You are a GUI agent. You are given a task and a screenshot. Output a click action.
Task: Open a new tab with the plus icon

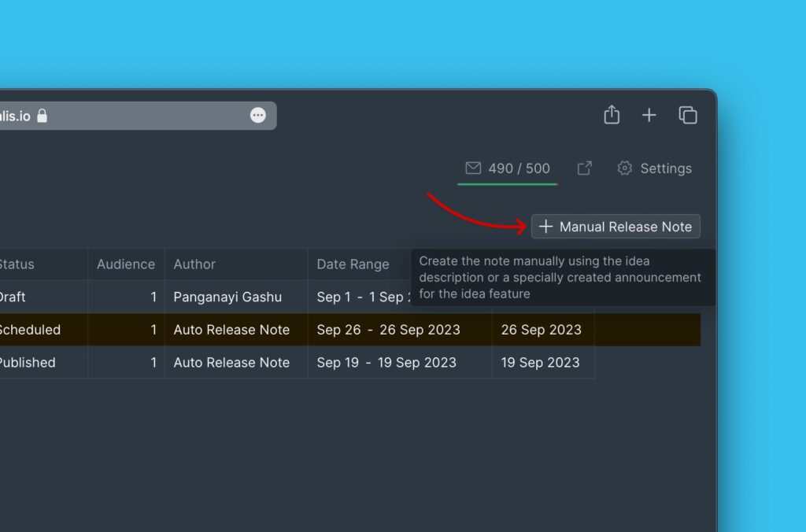(x=649, y=115)
